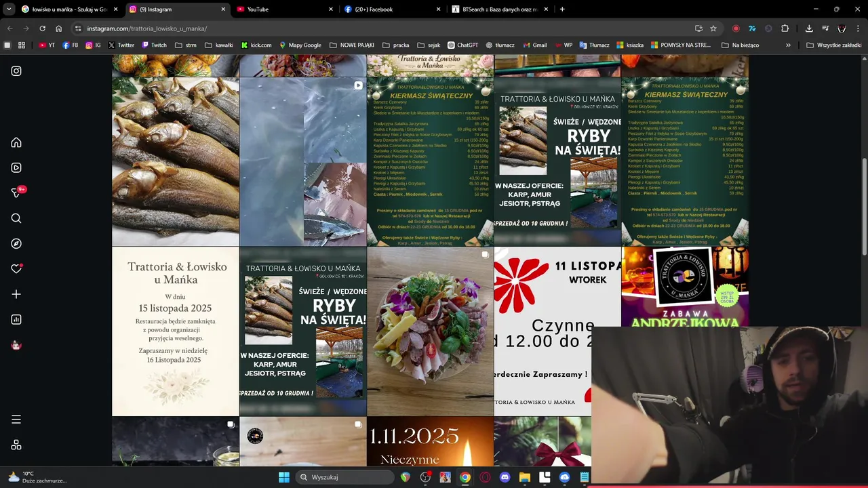Switch to the (20+) Facebook tab
Screen dimensions: 868x488
392,9
